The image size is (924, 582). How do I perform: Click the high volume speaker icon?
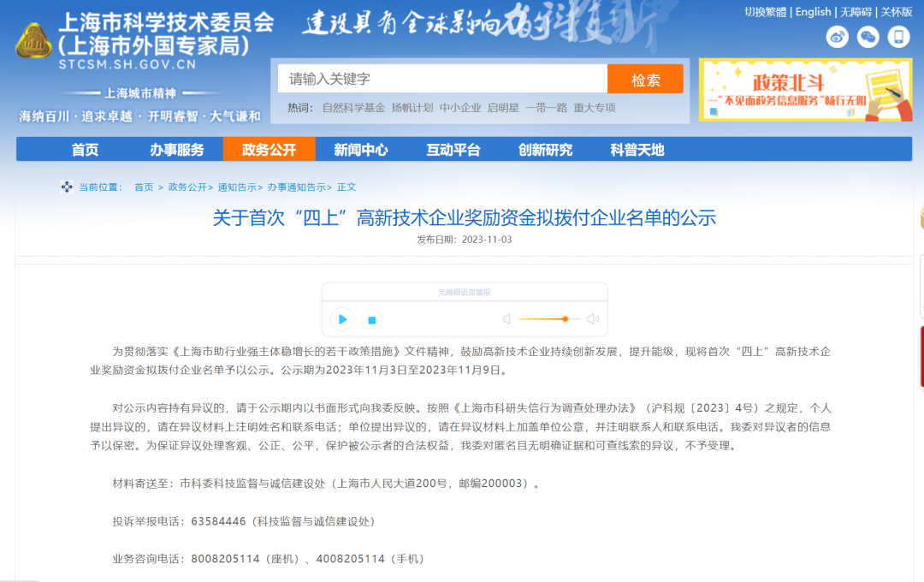[593, 319]
